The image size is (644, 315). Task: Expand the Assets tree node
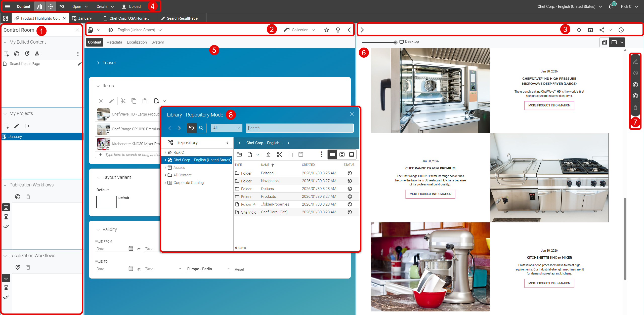coord(165,168)
